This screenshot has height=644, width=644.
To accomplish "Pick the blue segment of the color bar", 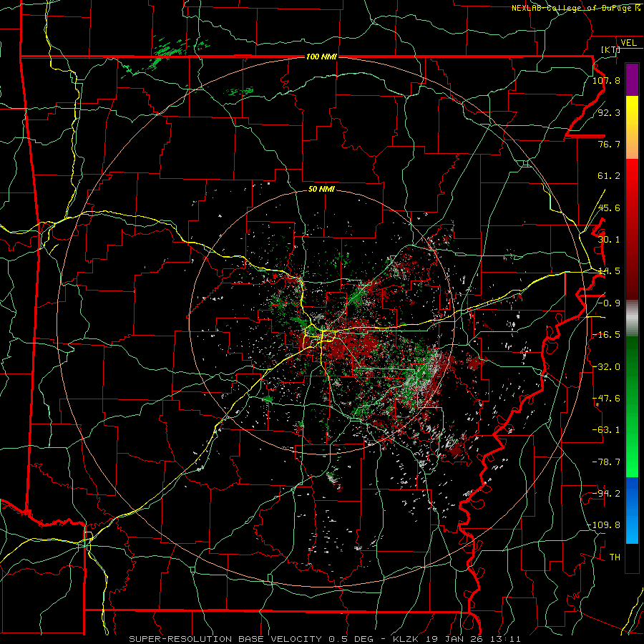I will [x=632, y=510].
